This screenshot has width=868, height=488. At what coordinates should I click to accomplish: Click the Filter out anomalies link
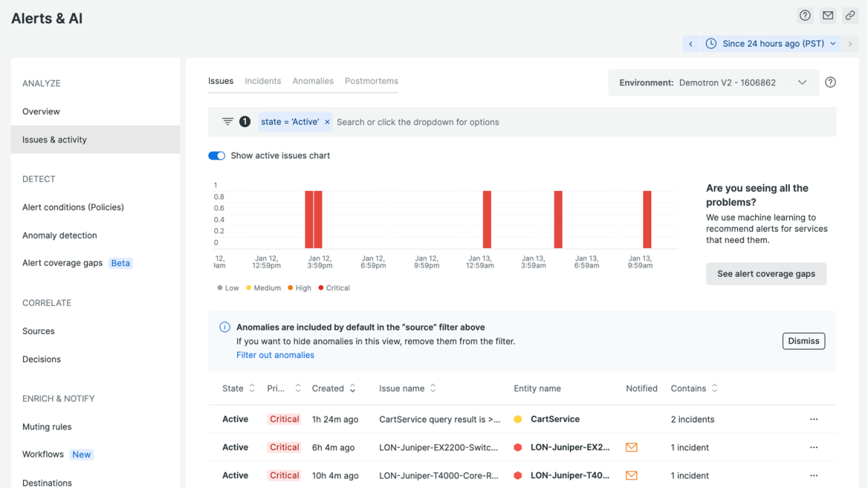click(x=275, y=355)
